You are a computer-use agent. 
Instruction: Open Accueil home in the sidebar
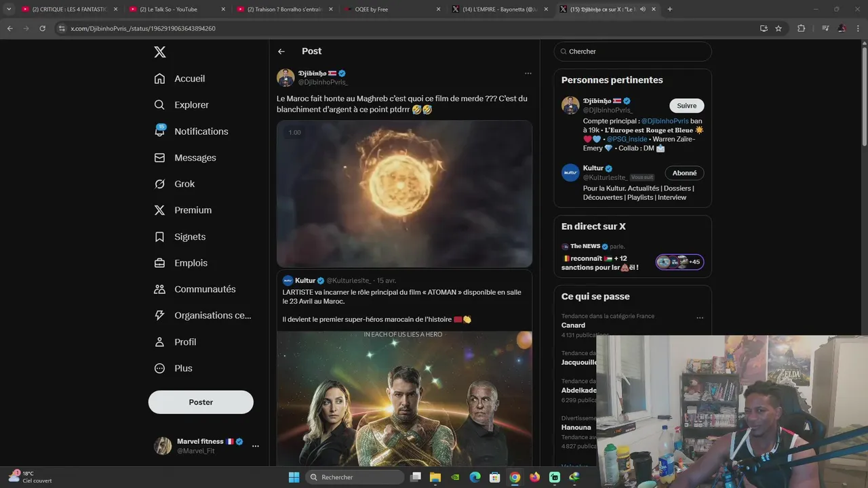click(180, 79)
